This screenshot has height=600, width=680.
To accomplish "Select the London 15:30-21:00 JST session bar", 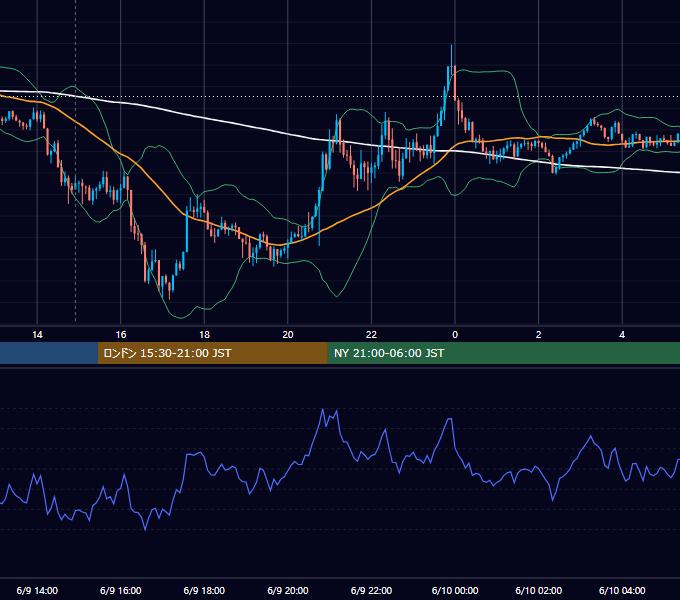I will click(x=212, y=353).
